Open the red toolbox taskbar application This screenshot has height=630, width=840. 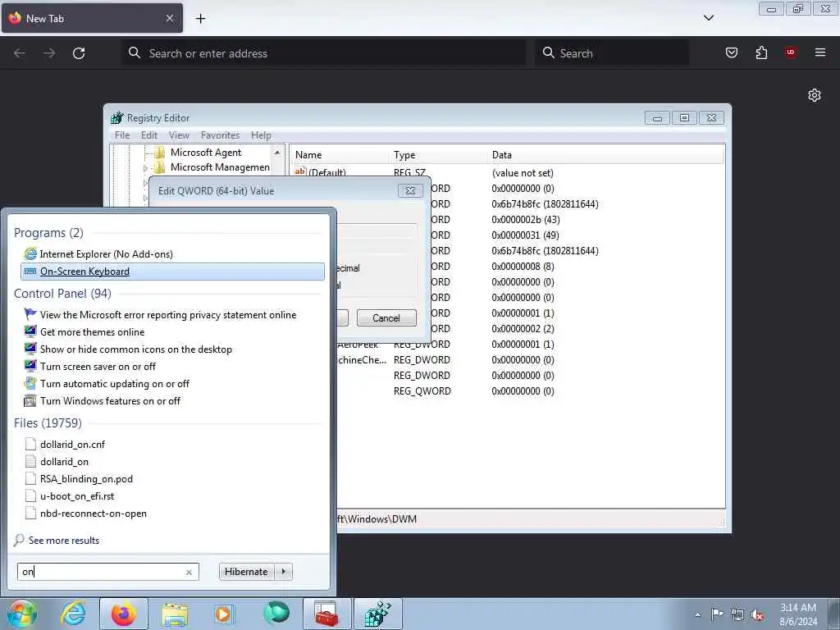(326, 614)
